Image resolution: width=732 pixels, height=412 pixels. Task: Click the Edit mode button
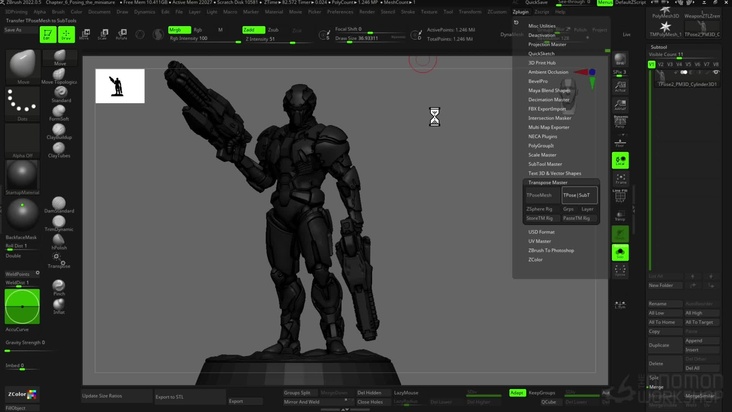[47, 34]
